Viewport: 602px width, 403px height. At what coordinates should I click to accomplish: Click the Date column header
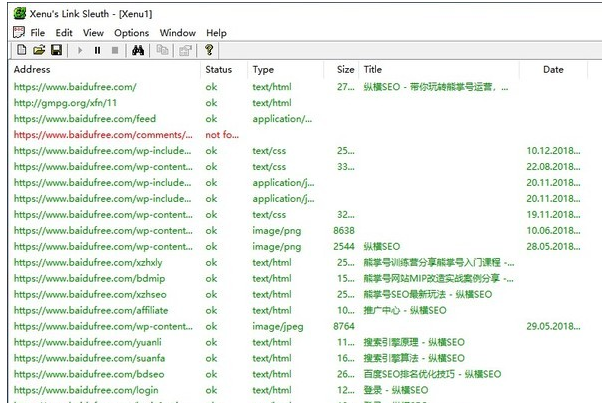(x=553, y=70)
